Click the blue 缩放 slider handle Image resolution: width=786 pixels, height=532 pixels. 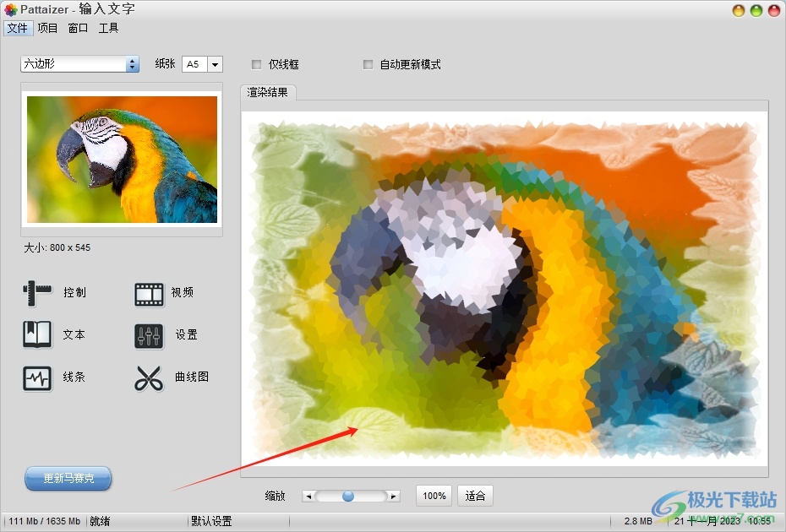point(348,496)
